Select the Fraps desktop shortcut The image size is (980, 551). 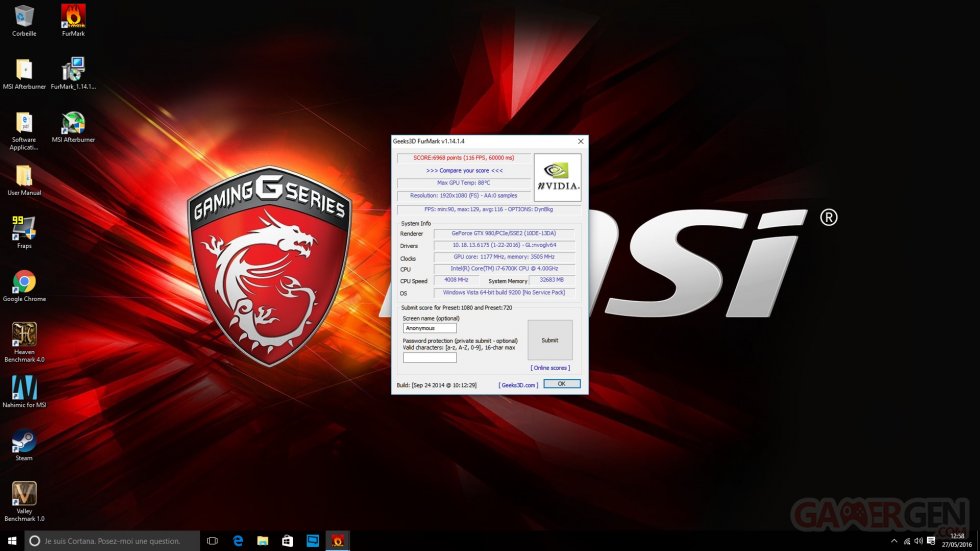coord(24,232)
